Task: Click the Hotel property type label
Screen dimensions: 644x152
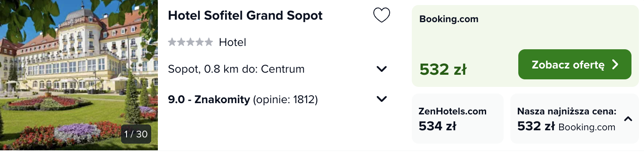Action: click(x=233, y=42)
